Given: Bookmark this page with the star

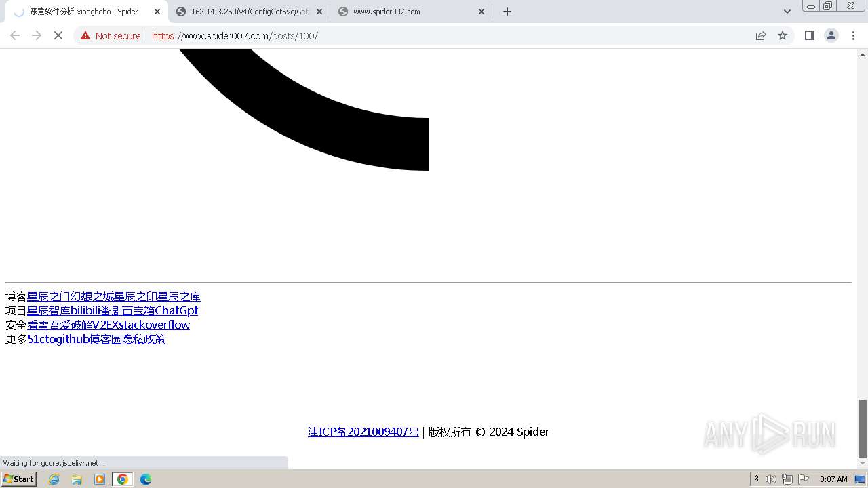Looking at the screenshot, I should point(783,35).
